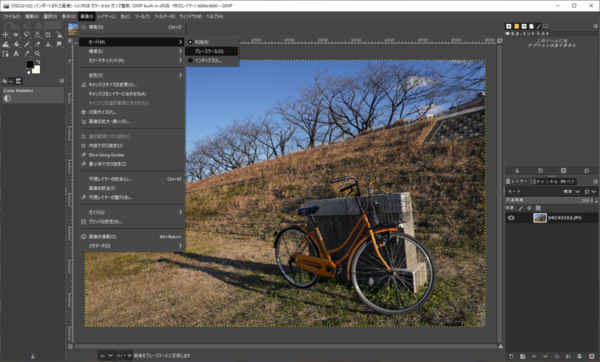
Task: Save tool preset in tool options footer
Action: pos(517,171)
